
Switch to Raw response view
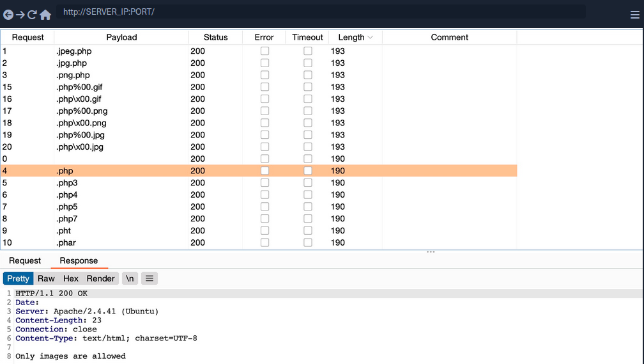pyautogui.click(x=46, y=278)
